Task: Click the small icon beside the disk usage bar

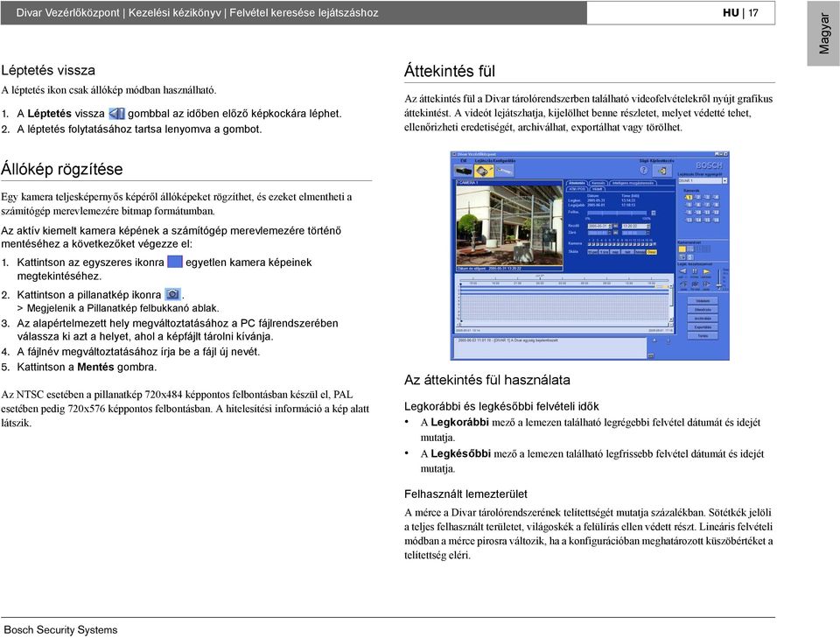Action: coord(653,213)
